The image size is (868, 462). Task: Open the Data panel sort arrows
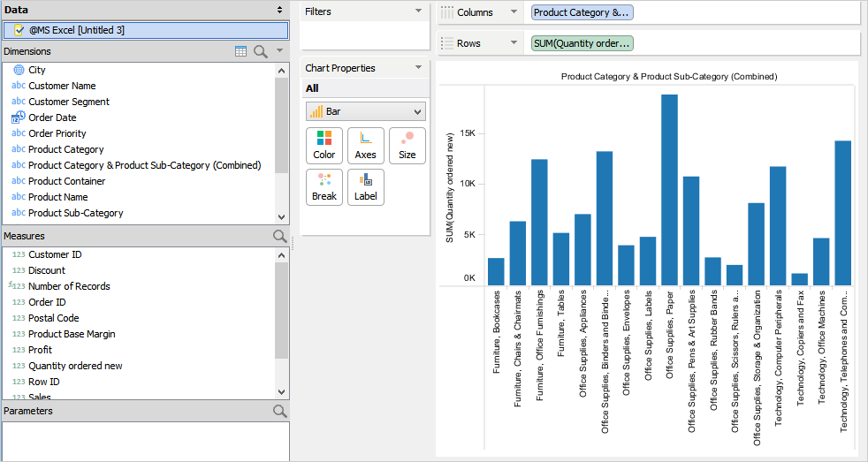pos(279,10)
